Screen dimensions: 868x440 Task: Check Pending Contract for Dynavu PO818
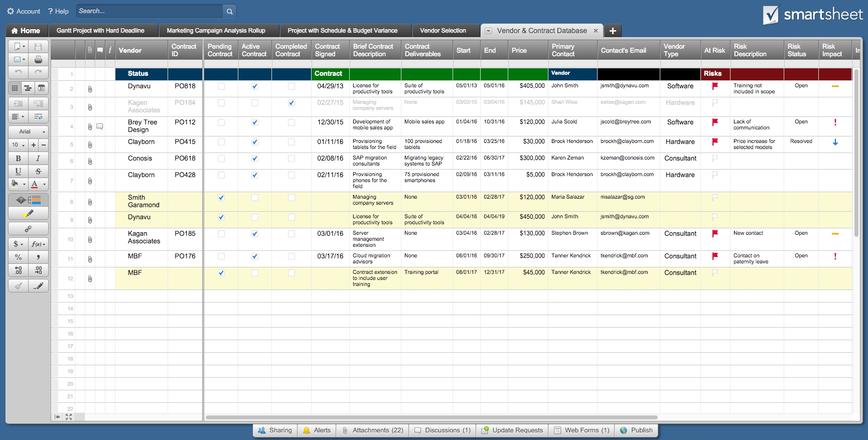coord(221,86)
